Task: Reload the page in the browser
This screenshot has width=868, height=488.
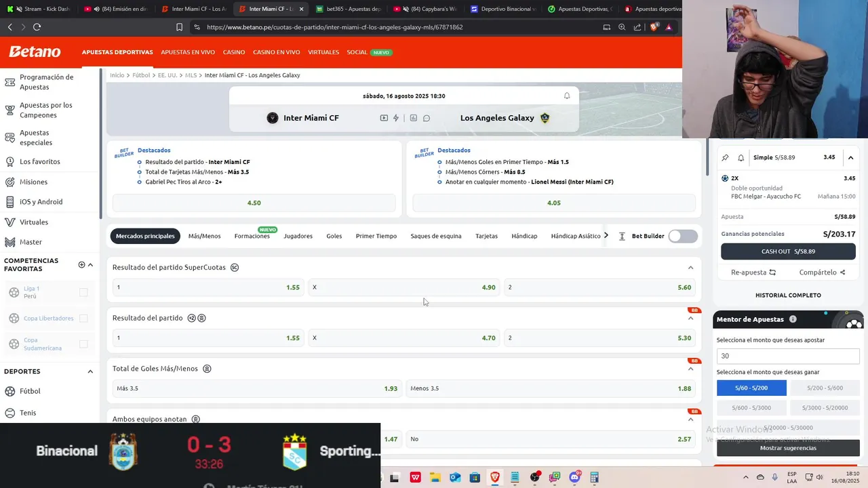Action: 37,27
